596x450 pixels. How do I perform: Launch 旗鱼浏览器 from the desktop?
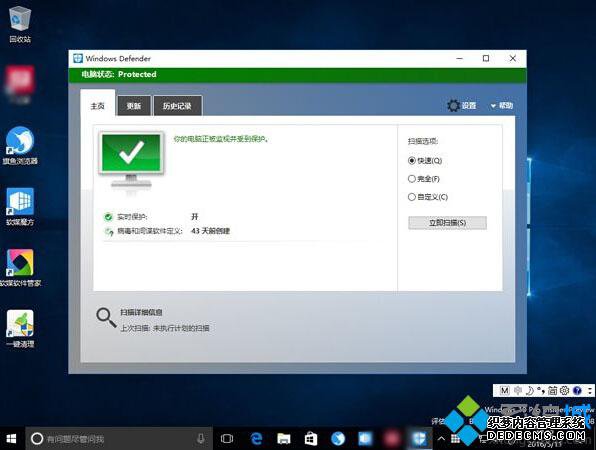tap(20, 146)
